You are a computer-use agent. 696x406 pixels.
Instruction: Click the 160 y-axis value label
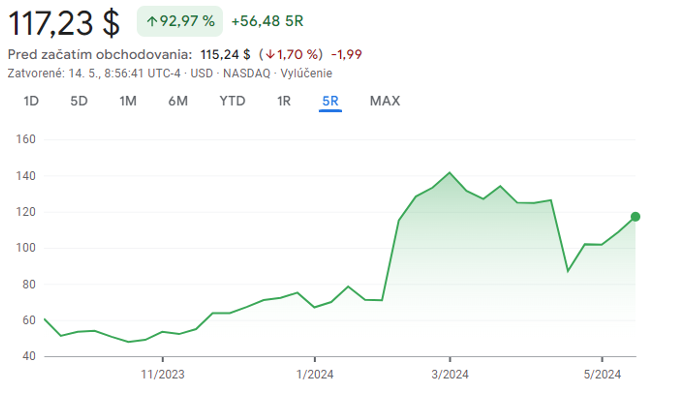pyautogui.click(x=26, y=140)
